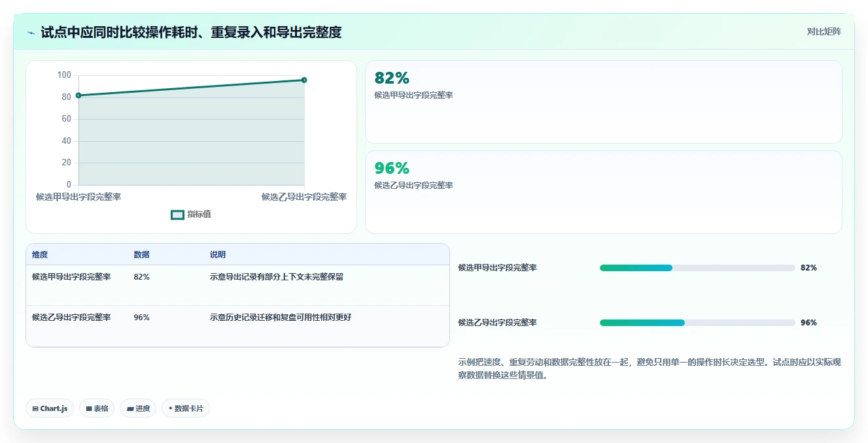Click the 数据卡片 tag chip
Screen dimensions: 868x443
pyautogui.click(x=186, y=408)
